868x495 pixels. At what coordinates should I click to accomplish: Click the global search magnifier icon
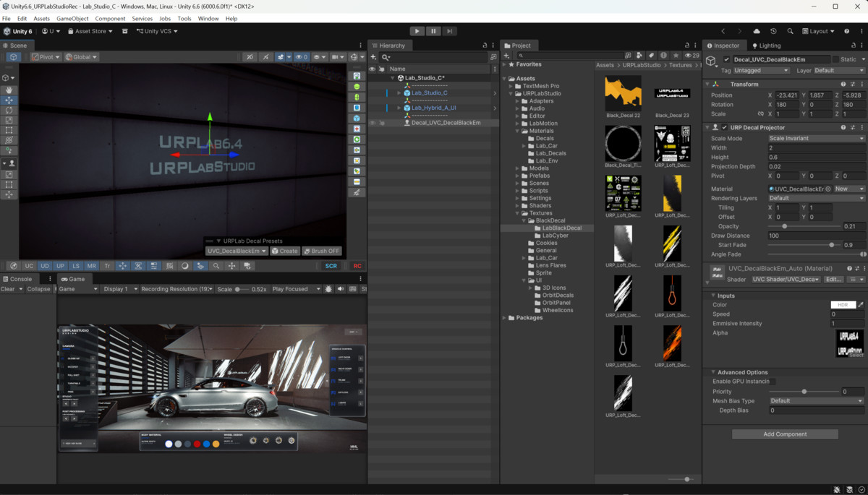point(790,31)
